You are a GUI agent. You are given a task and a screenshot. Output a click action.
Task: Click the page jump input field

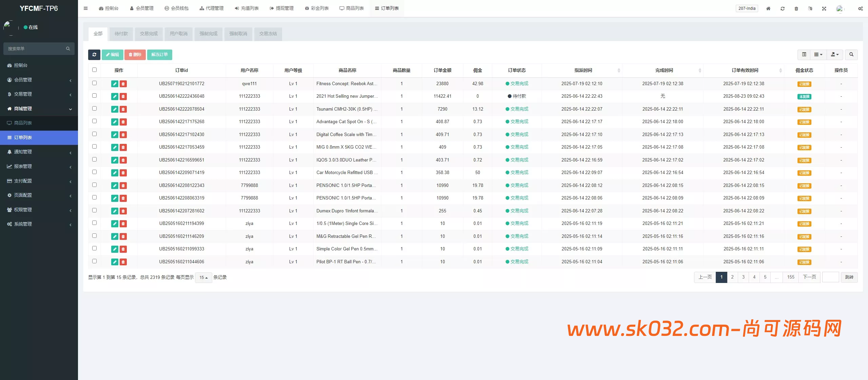click(830, 277)
